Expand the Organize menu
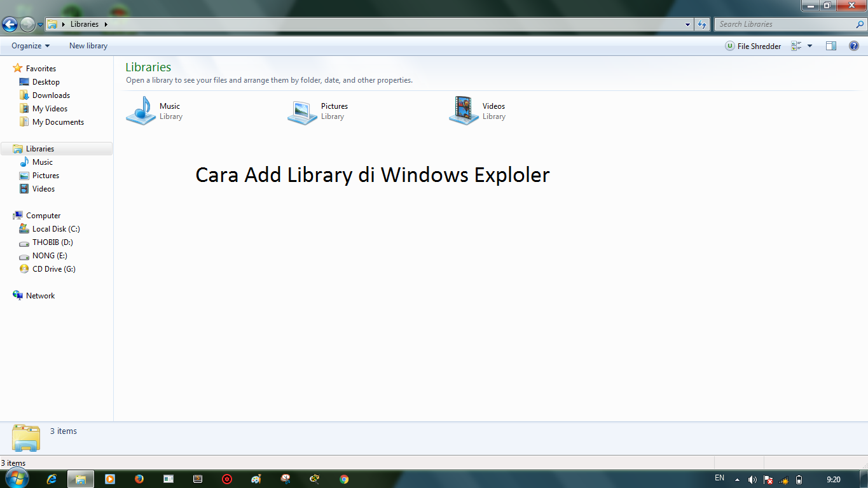Image resolution: width=868 pixels, height=488 pixels. [x=29, y=46]
